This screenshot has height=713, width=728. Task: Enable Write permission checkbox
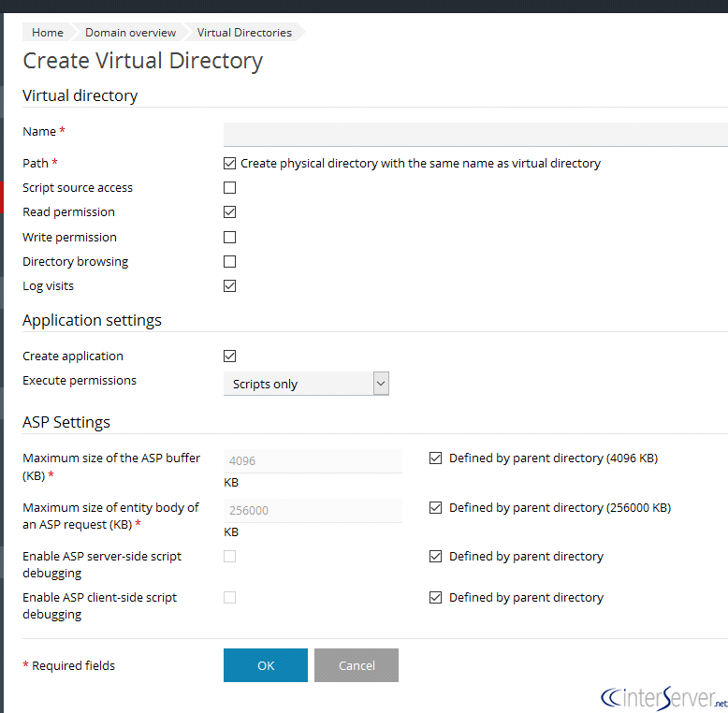click(x=230, y=238)
